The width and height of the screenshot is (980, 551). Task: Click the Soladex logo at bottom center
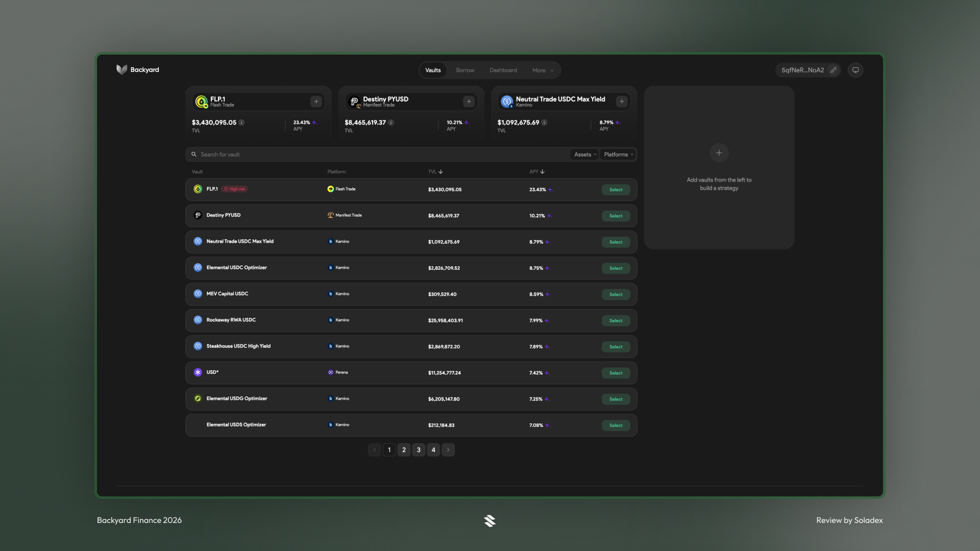coord(489,520)
